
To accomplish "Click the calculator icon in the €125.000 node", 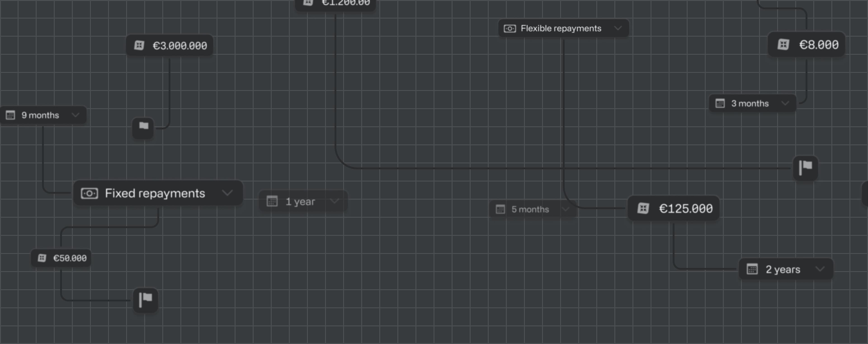I will pyautogui.click(x=643, y=208).
